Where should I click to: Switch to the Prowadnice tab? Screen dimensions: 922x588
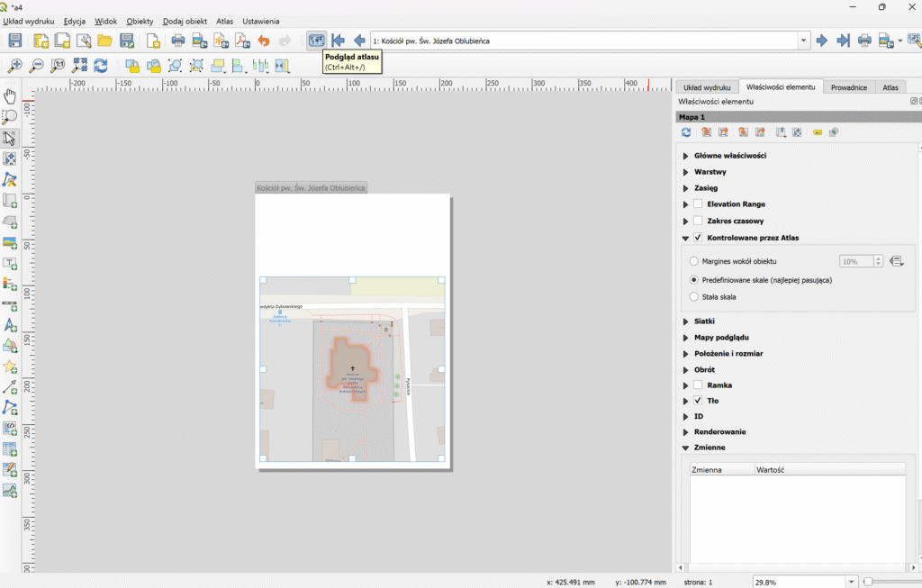848,87
